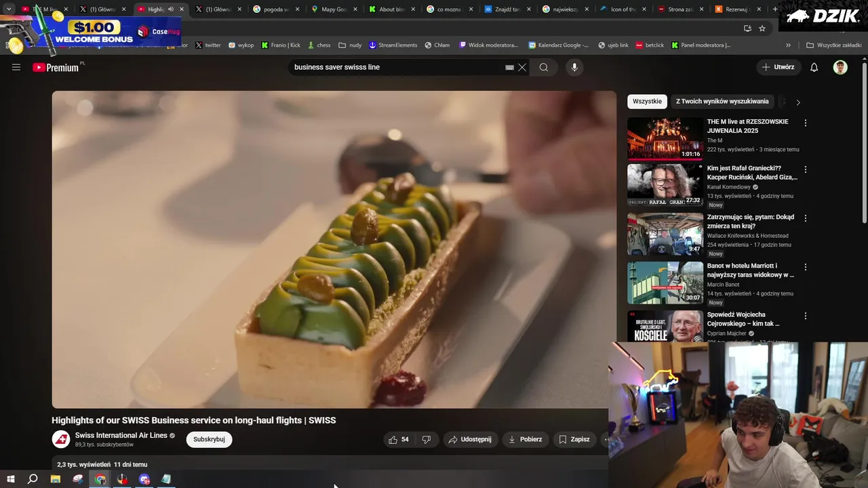Open Swiss International Air Lines channel name
This screenshot has width=868, height=488.
121,435
